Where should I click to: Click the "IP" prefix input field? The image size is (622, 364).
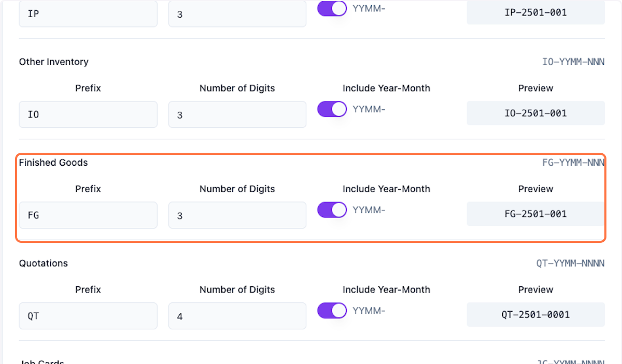(88, 14)
